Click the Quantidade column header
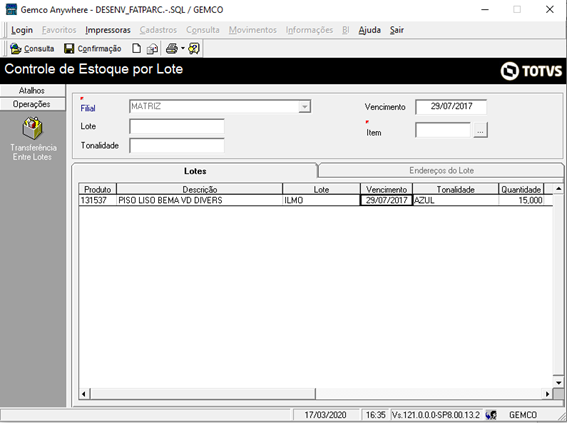Screen dimensions: 567x423 521,189
